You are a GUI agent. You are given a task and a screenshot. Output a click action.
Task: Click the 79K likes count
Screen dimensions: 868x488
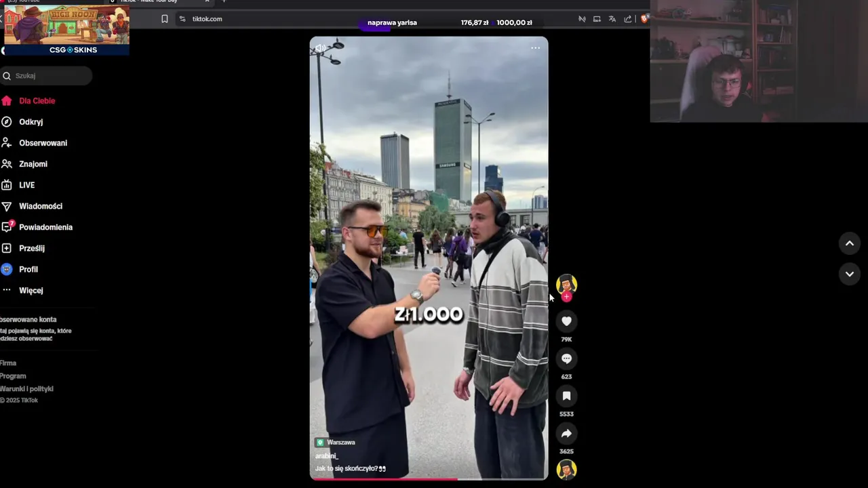[566, 339]
